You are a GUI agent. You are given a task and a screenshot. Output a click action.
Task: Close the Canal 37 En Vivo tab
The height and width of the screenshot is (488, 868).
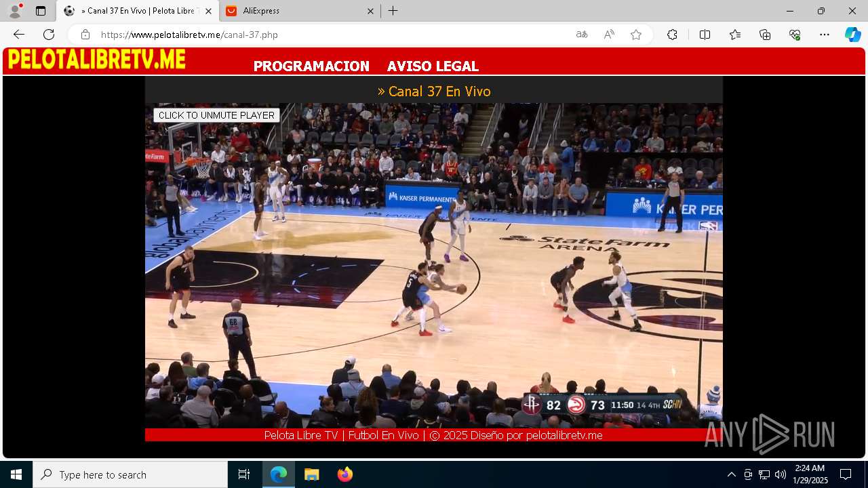tap(208, 11)
